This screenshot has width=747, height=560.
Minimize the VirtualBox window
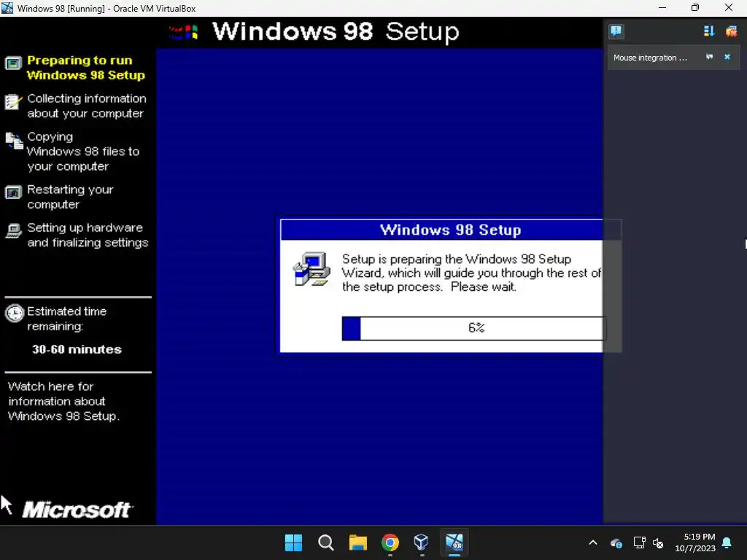pyautogui.click(x=662, y=8)
